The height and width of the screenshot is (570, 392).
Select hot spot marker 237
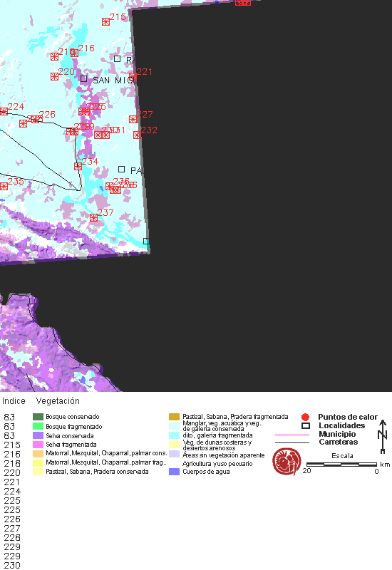click(94, 217)
